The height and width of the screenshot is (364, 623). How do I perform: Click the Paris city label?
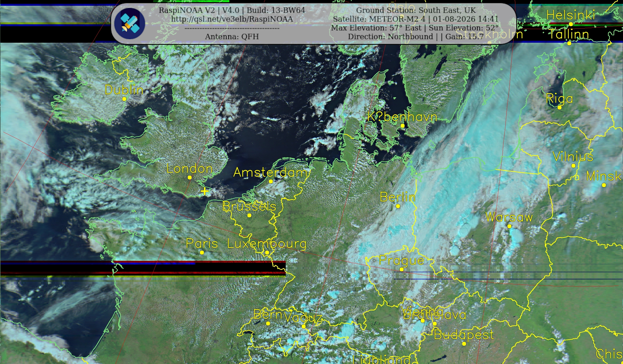pyautogui.click(x=202, y=243)
